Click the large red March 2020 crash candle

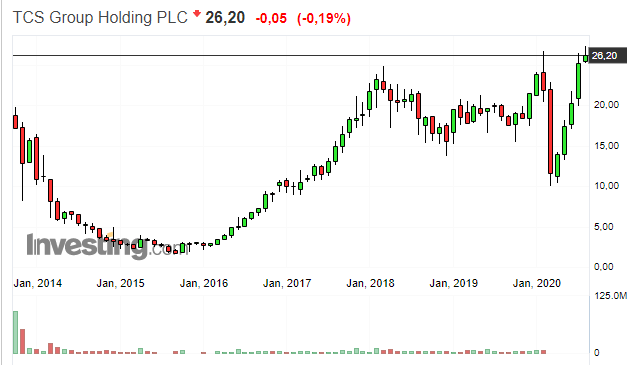(551, 131)
